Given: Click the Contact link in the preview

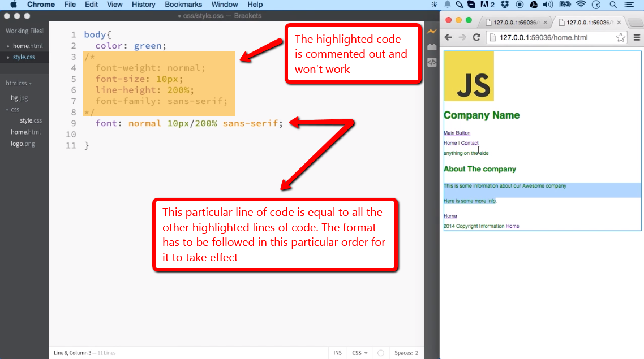Looking at the screenshot, I should [470, 142].
